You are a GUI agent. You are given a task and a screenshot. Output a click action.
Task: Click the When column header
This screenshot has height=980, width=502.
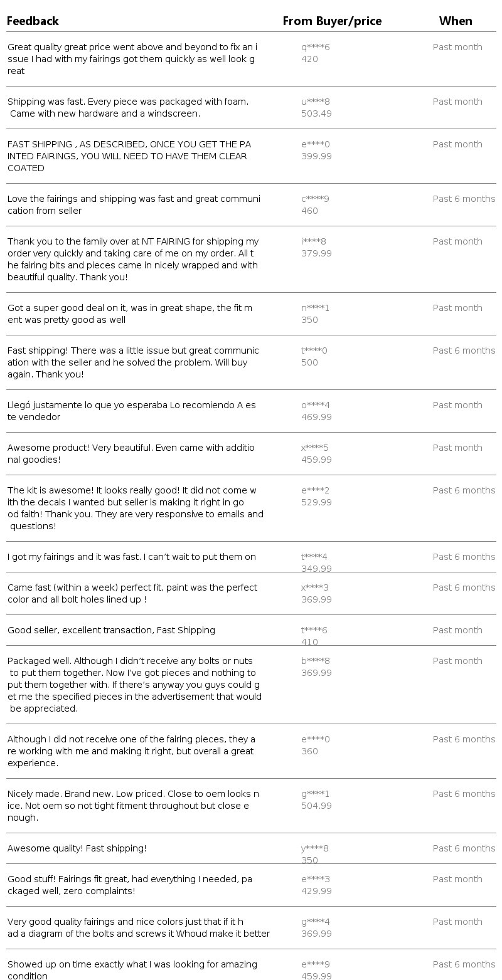[x=456, y=21]
